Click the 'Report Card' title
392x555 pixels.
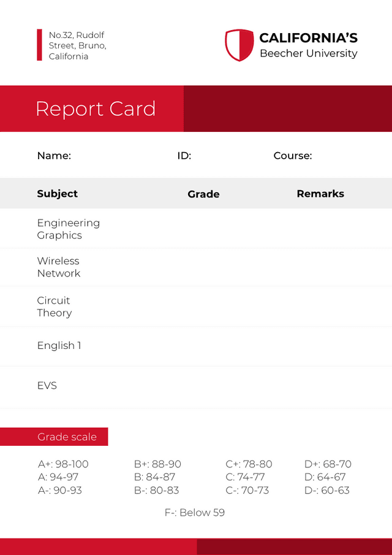tap(96, 109)
